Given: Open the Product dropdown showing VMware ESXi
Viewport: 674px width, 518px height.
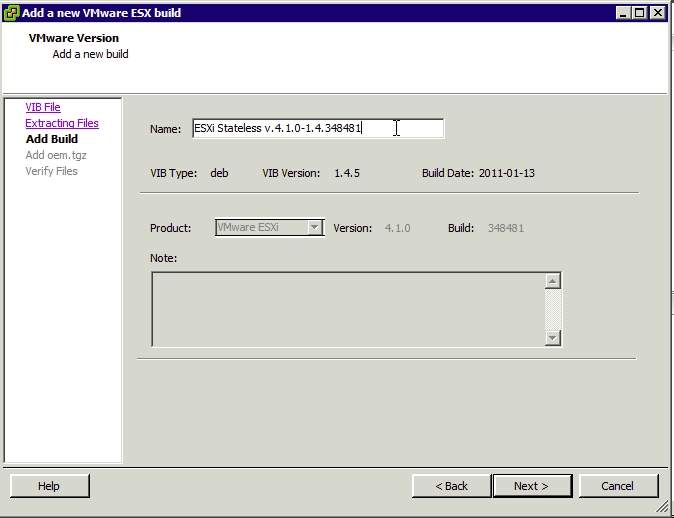Looking at the screenshot, I should pyautogui.click(x=270, y=227).
